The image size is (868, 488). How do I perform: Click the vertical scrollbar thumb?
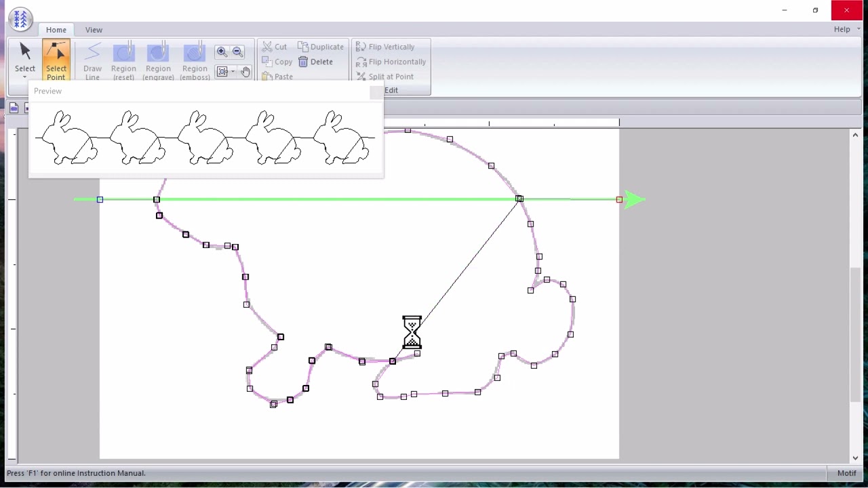(855, 335)
